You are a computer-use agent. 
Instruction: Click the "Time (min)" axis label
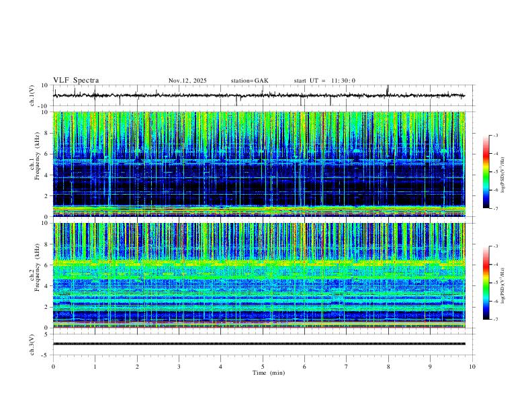[269, 373]
